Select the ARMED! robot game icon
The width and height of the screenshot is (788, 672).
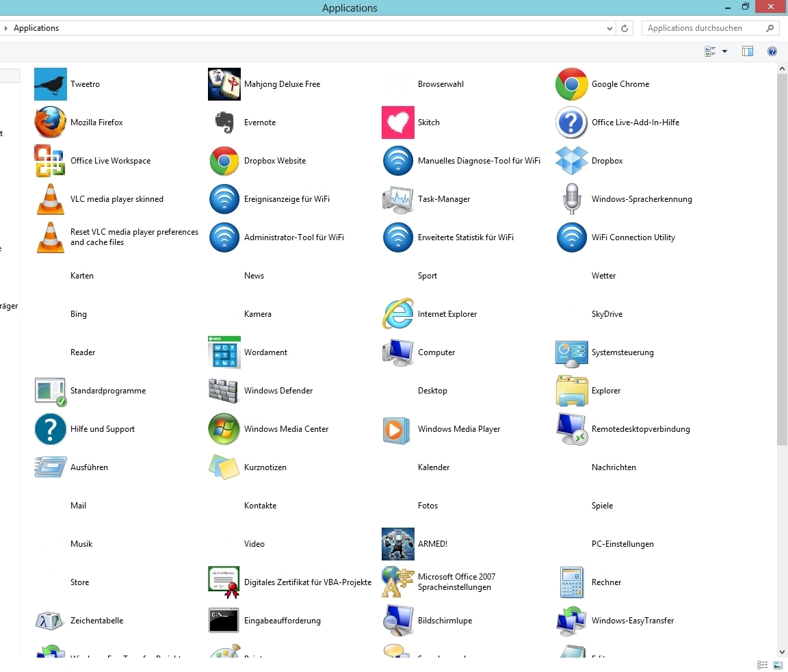tap(398, 544)
